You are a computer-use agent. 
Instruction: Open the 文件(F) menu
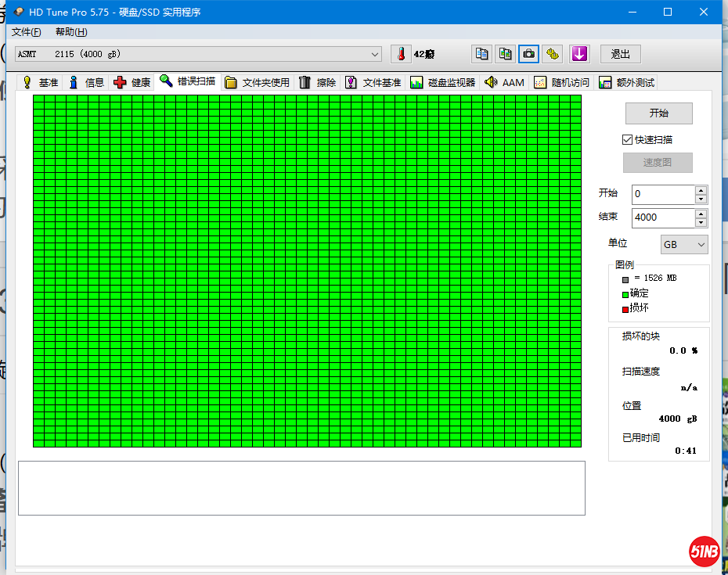[x=27, y=32]
